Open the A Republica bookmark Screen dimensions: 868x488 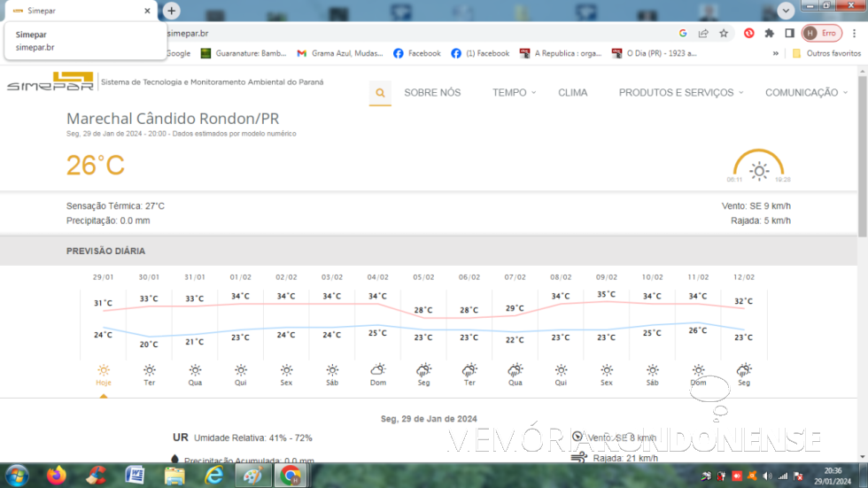[561, 53]
